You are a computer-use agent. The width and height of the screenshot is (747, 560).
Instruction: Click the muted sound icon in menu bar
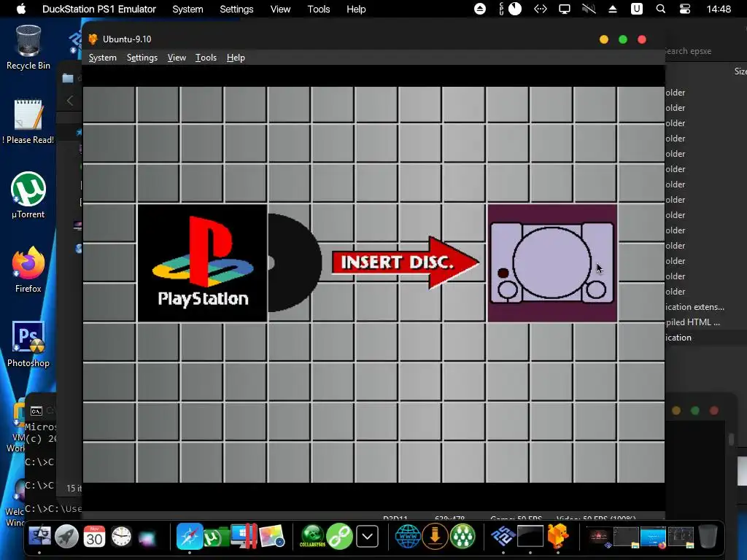[589, 9]
